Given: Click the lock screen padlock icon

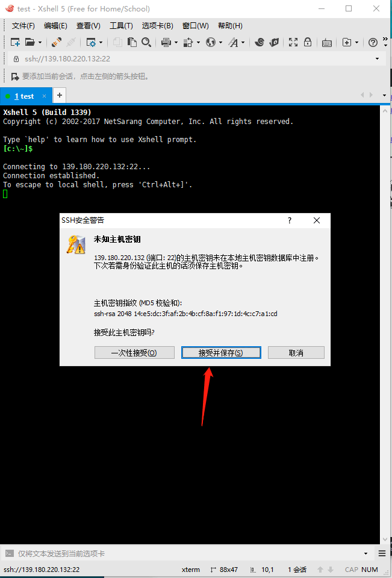Looking at the screenshot, I should click(308, 42).
